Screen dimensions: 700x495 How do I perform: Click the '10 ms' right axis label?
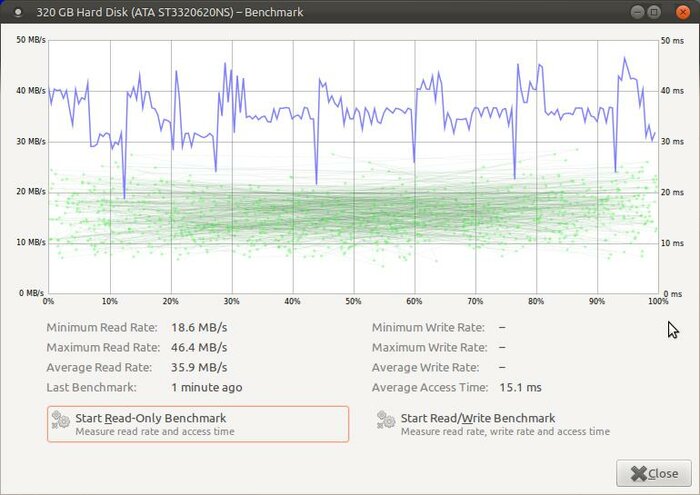pyautogui.click(x=672, y=243)
